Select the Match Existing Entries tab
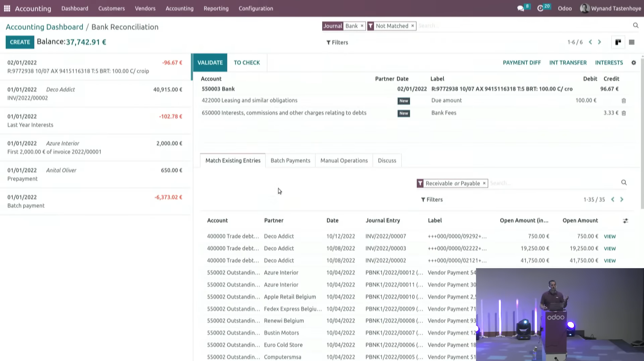The width and height of the screenshot is (644, 361). tap(233, 160)
